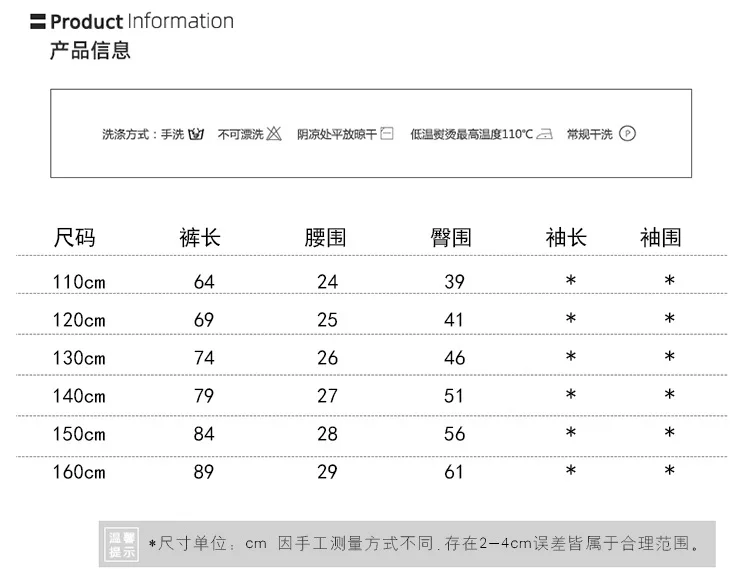This screenshot has width=750, height=578.
Task: Click the 袖围 column header
Action: (x=661, y=237)
